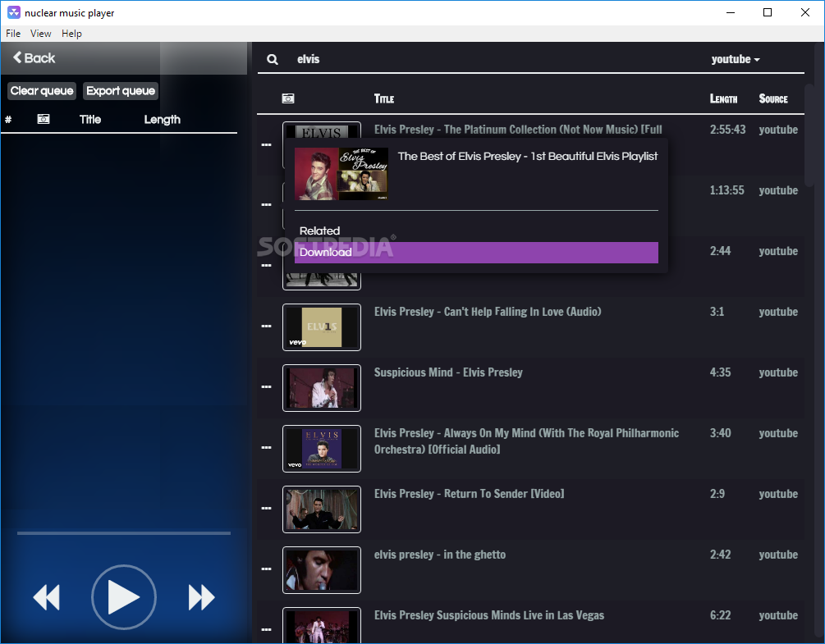Open options menu for the 1:13:55 row
Screen dimensions: 825x644
click(266, 204)
